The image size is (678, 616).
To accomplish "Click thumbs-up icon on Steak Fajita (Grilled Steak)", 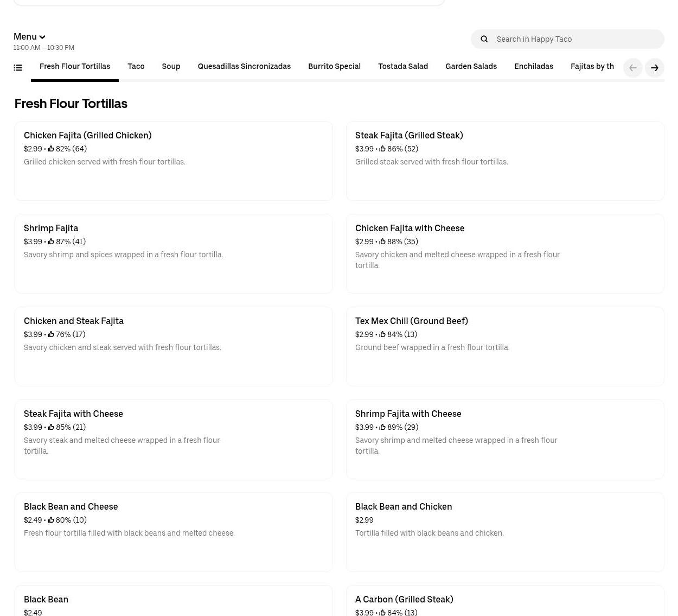I will (382, 149).
